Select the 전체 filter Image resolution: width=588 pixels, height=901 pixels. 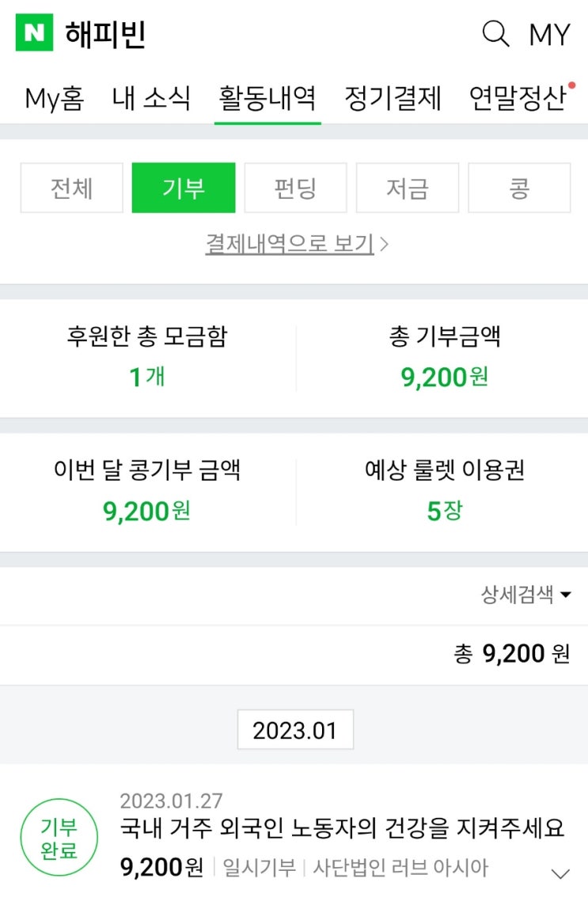(72, 188)
